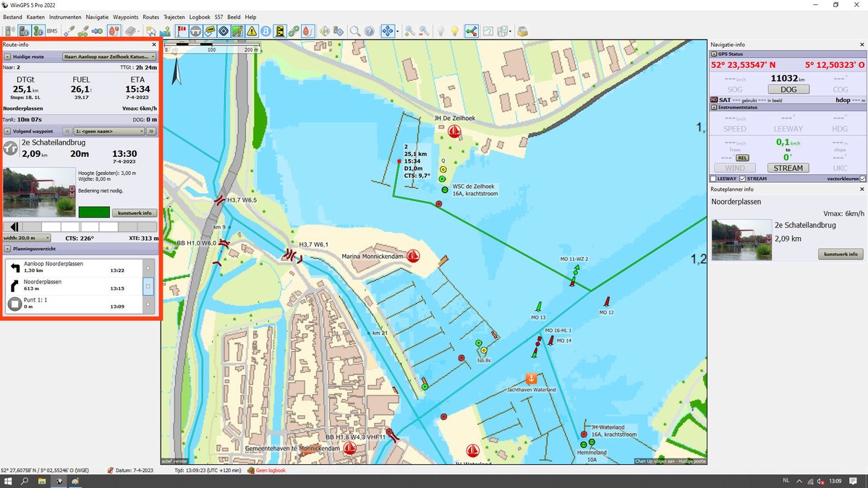Select the Aanloop Noorderplassen row marker

148,267
